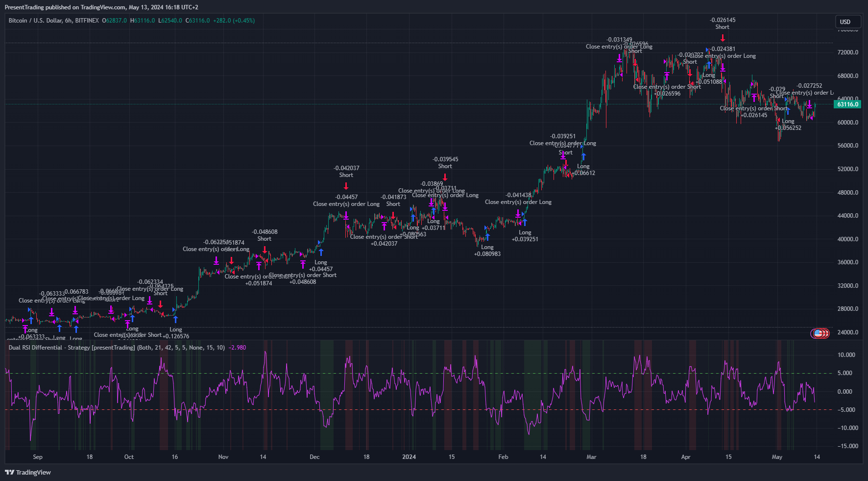Image resolution: width=868 pixels, height=481 pixels.
Task: Click the Mar date on time axis
Action: pos(591,457)
